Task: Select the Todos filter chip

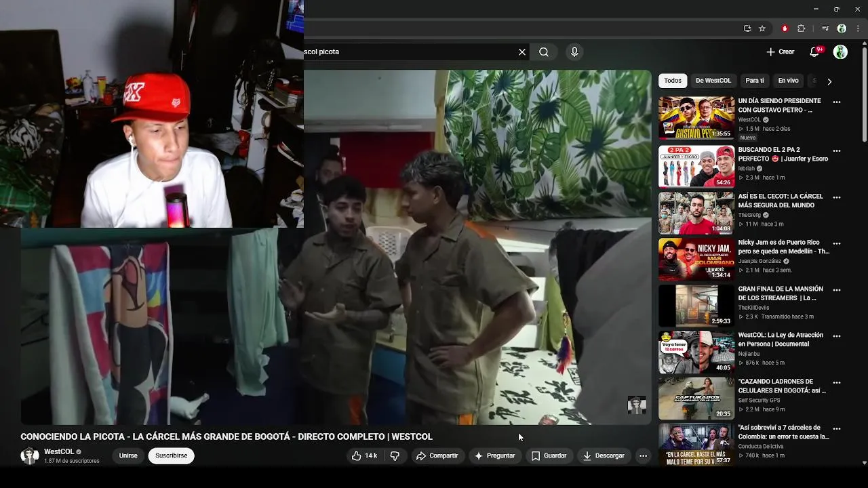Action: [x=673, y=81]
